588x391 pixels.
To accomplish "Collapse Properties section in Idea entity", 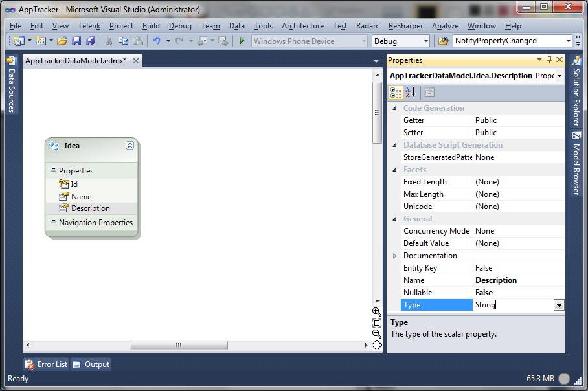I will tap(53, 169).
